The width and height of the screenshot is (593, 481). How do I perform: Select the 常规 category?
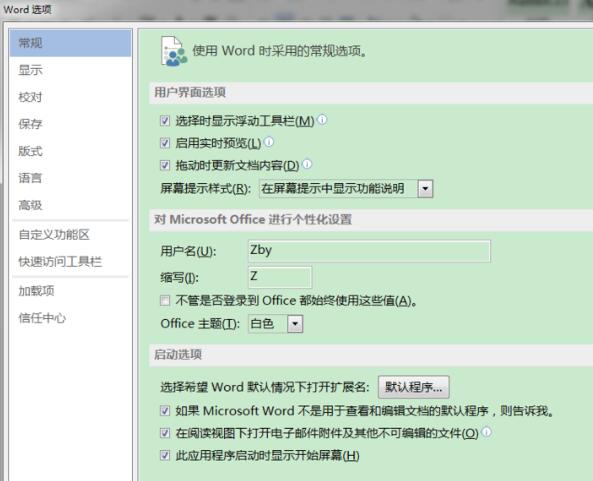coord(70,43)
